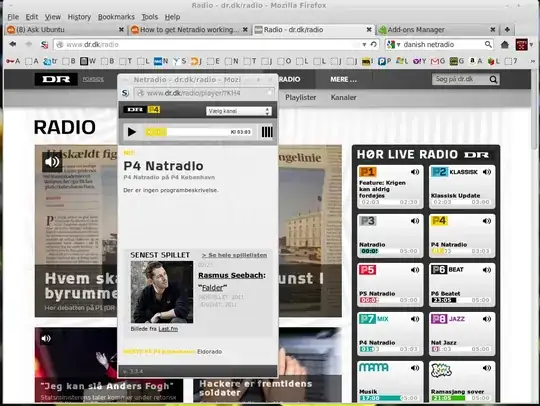This screenshot has height=406, width=540.
Task: Expand the URL bar history dropdown arrow
Action: 364,44
